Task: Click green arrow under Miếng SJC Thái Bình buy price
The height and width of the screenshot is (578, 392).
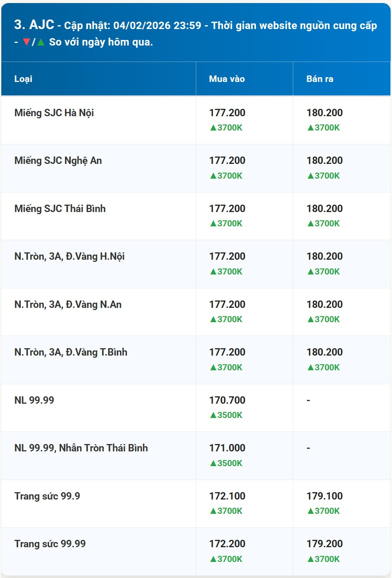Action: tap(213, 223)
